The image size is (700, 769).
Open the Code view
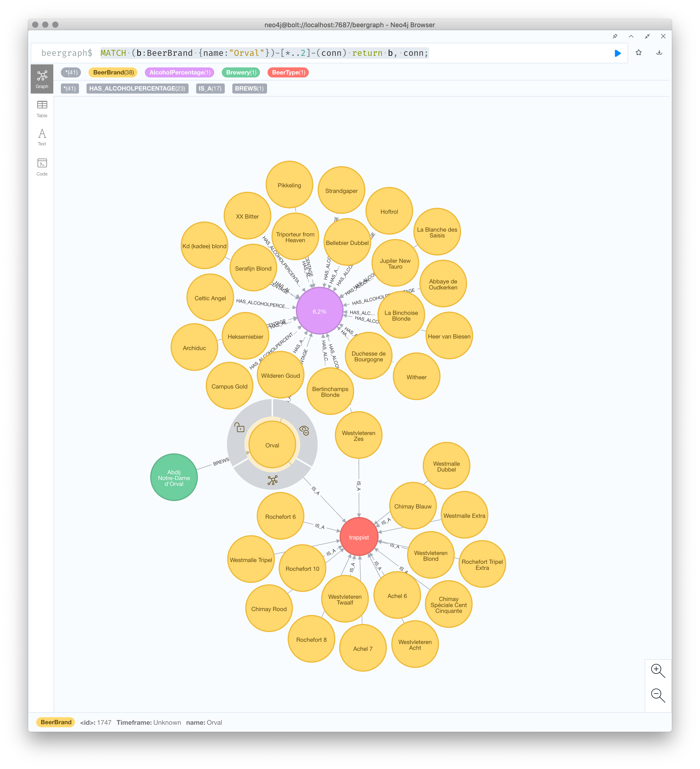(x=42, y=167)
